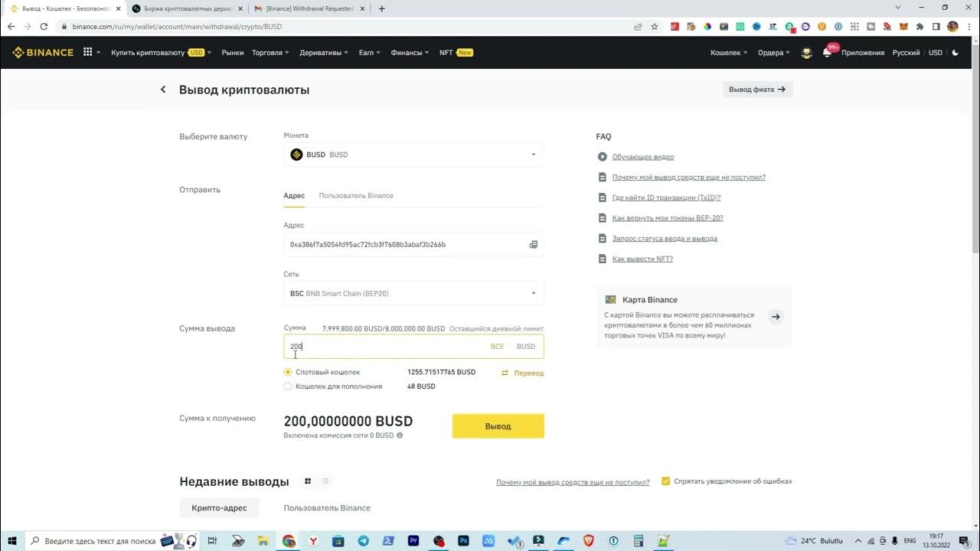
Task: Change language via Русский
Action: 906,53
